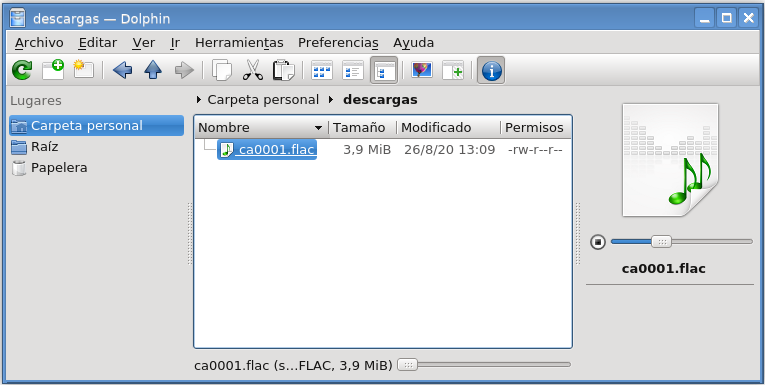Image resolution: width=765 pixels, height=385 pixels.
Task: Switch to details view mode
Action: (x=353, y=70)
